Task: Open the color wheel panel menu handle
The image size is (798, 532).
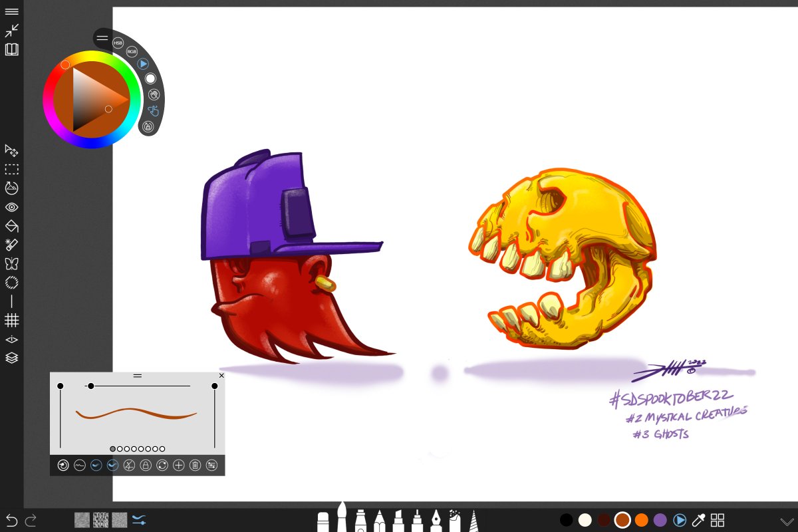Action: click(x=102, y=38)
